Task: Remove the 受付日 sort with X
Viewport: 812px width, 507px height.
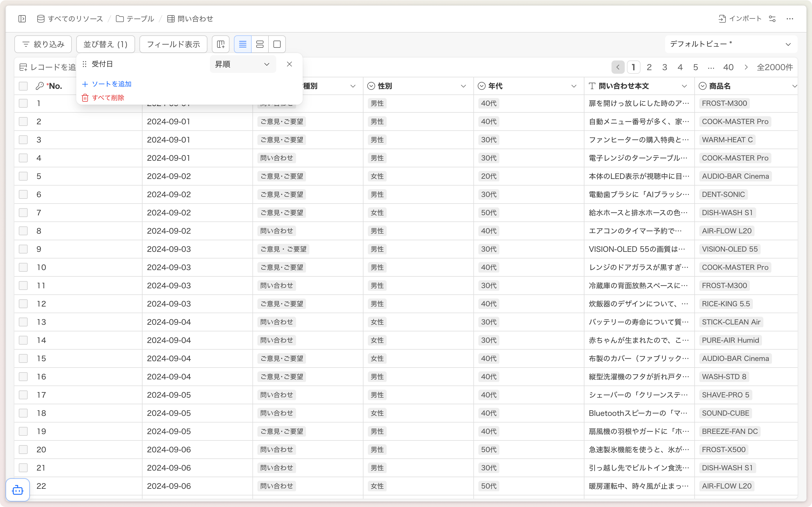Action: click(x=289, y=64)
